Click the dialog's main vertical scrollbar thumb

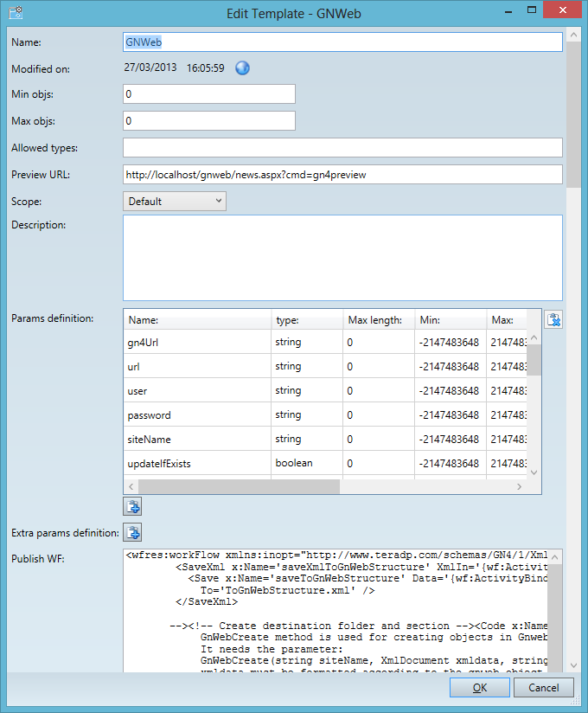point(573,114)
